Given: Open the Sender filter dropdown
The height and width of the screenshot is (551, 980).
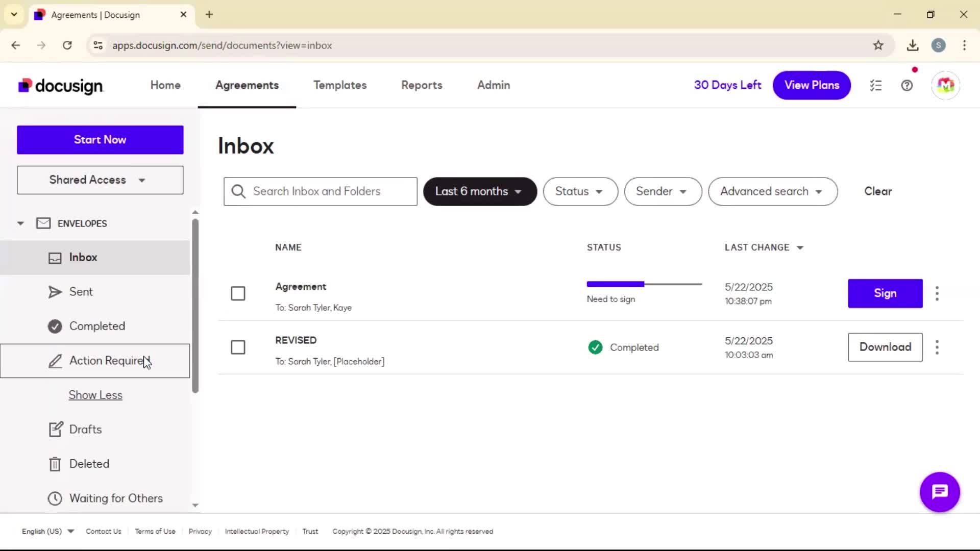Looking at the screenshot, I should click(663, 191).
